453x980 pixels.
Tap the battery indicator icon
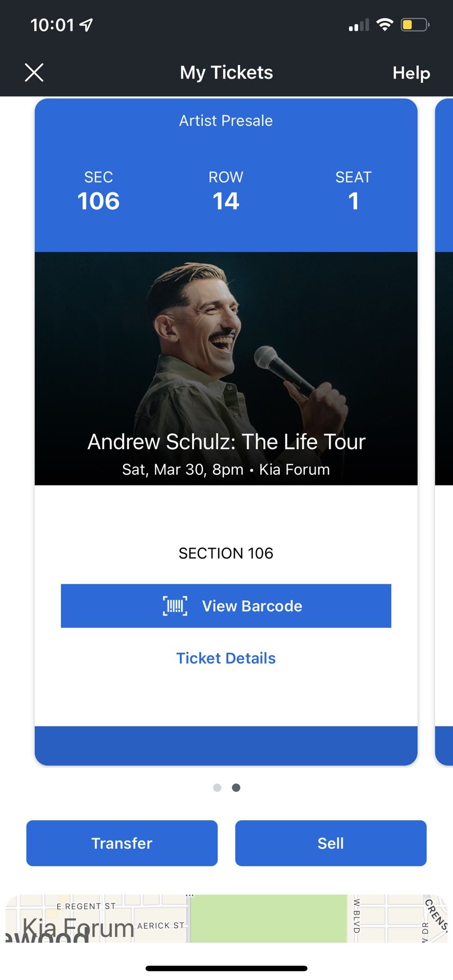[x=414, y=24]
